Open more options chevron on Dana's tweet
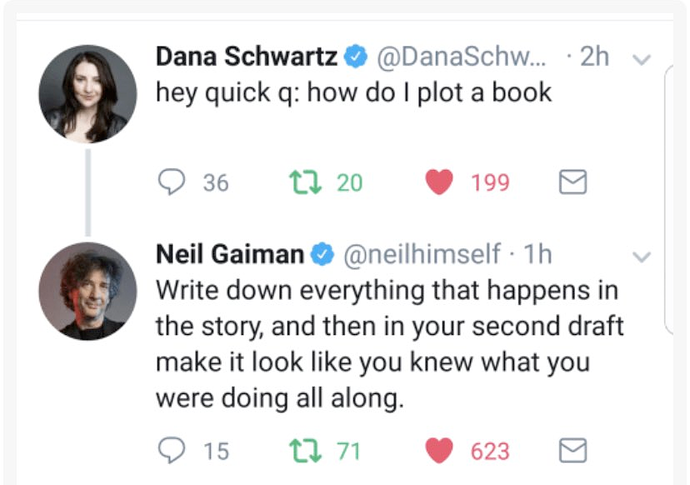The height and width of the screenshot is (485, 690). (643, 60)
